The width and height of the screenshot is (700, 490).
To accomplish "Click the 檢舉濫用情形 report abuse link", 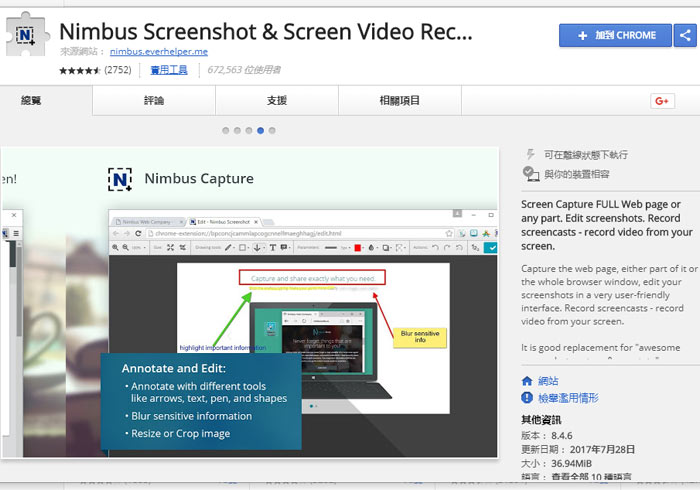I will 568,398.
